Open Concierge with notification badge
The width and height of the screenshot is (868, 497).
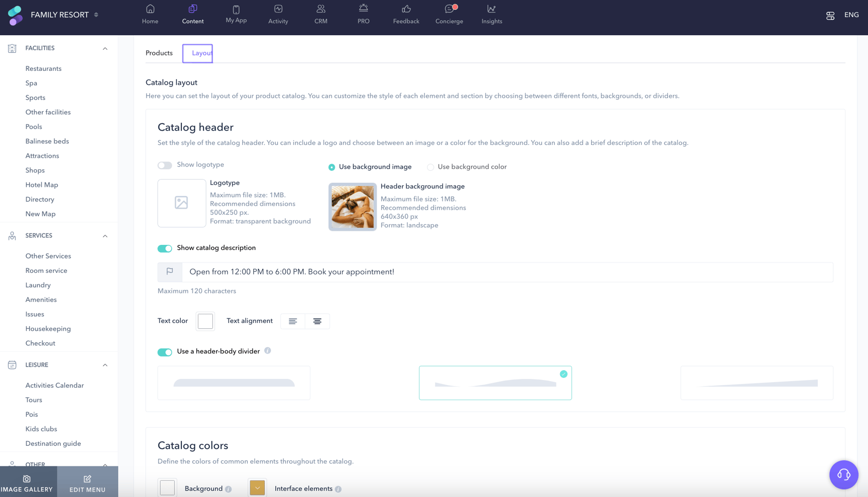point(449,14)
